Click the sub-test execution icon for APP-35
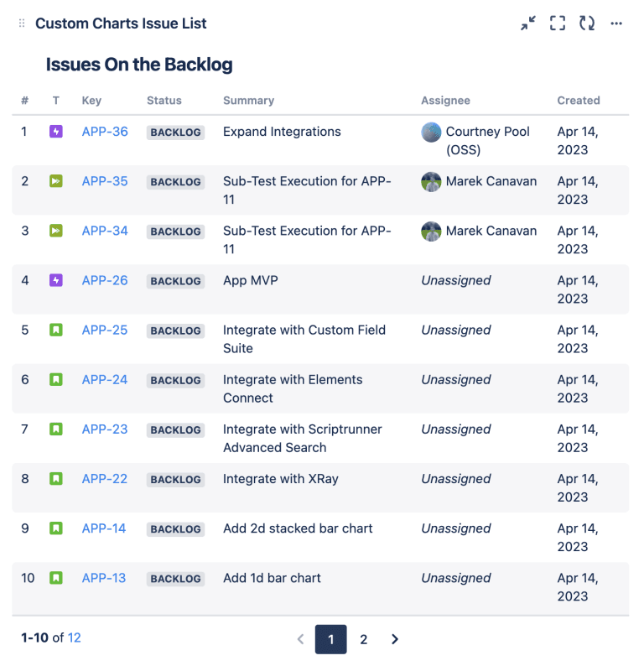Screen dimensions: 644x666 pyautogui.click(x=56, y=181)
